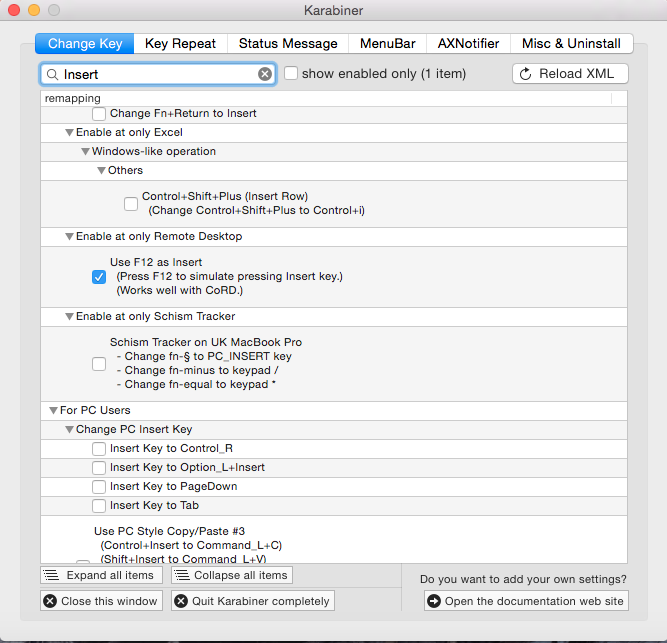Click the 'Change fn-minus to keypad /' line

click(198, 370)
